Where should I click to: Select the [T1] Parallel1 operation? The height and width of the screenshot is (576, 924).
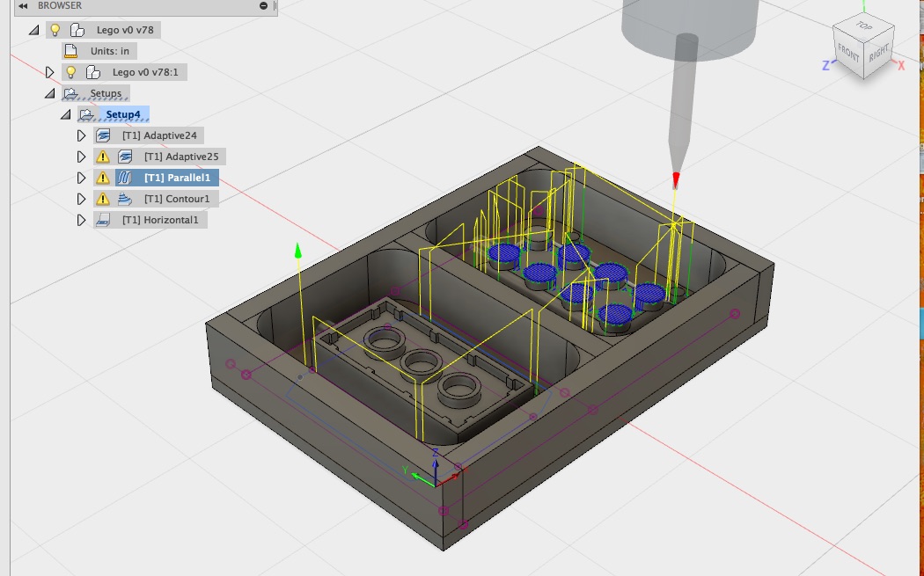pyautogui.click(x=177, y=178)
